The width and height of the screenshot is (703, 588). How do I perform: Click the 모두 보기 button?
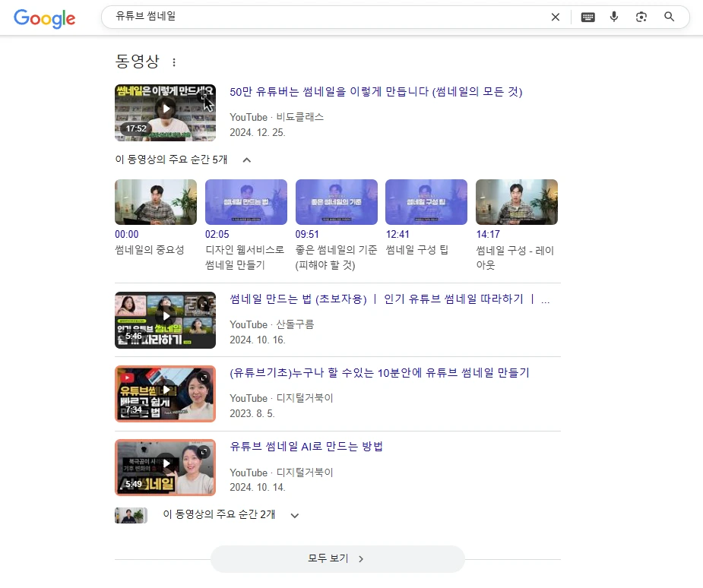337,558
